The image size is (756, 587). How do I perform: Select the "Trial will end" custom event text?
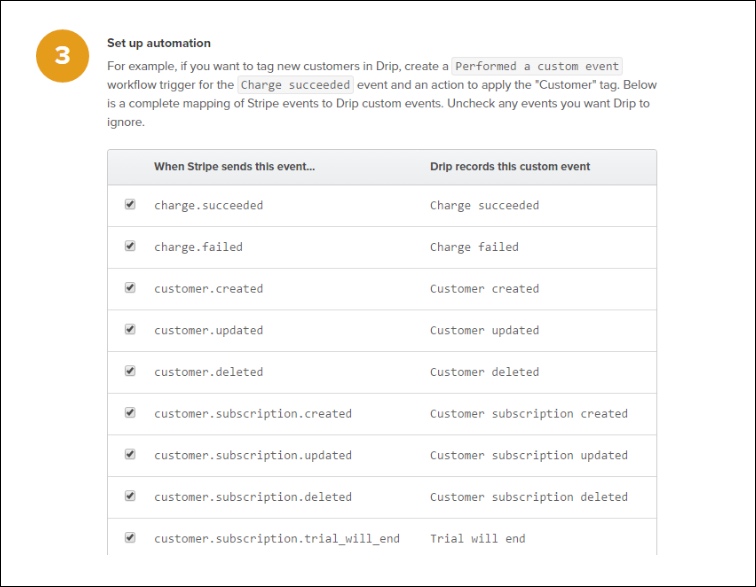477,539
